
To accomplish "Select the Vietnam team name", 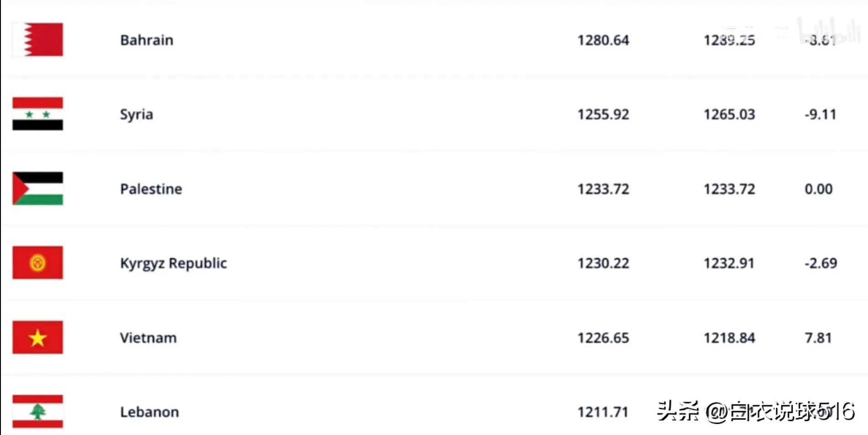I will 148,338.
